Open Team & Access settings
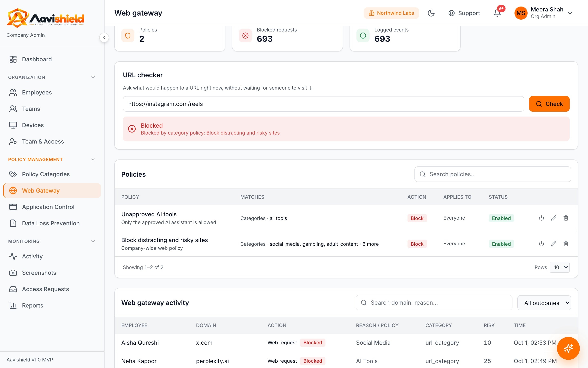This screenshot has width=588, height=368. pos(52,141)
